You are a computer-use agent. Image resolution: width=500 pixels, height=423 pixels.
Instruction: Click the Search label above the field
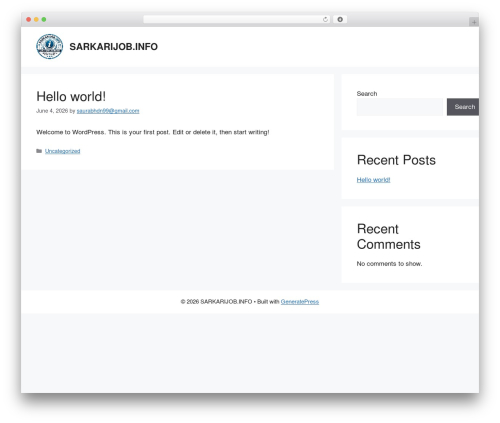[367, 94]
